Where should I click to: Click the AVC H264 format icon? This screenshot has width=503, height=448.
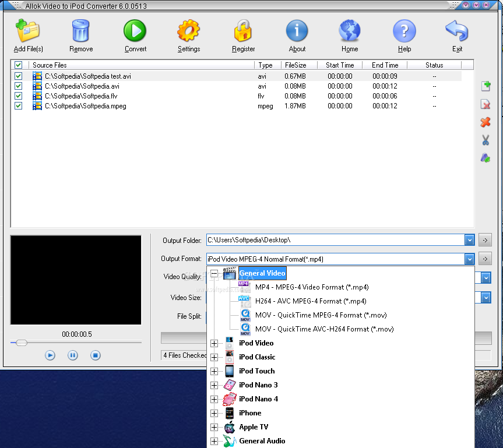tap(244, 301)
